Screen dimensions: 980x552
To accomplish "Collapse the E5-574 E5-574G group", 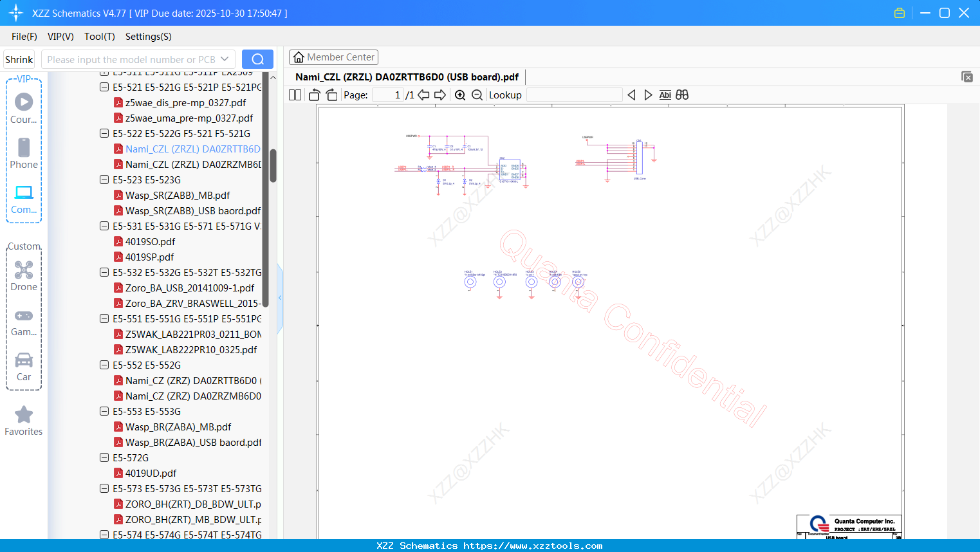I will coord(104,535).
